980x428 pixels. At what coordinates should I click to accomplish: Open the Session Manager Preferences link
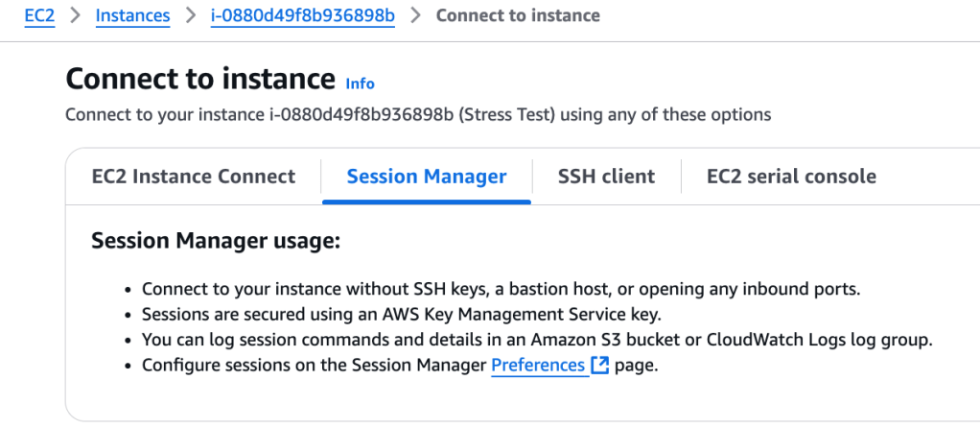coord(538,366)
